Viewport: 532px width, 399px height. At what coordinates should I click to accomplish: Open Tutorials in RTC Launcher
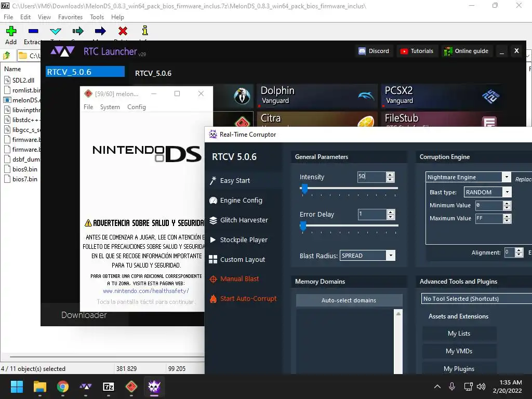coord(417,51)
